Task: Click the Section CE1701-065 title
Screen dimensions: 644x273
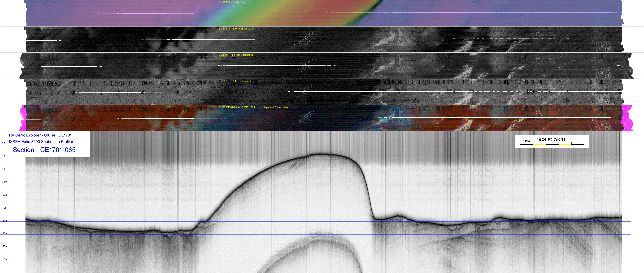Action: point(44,150)
